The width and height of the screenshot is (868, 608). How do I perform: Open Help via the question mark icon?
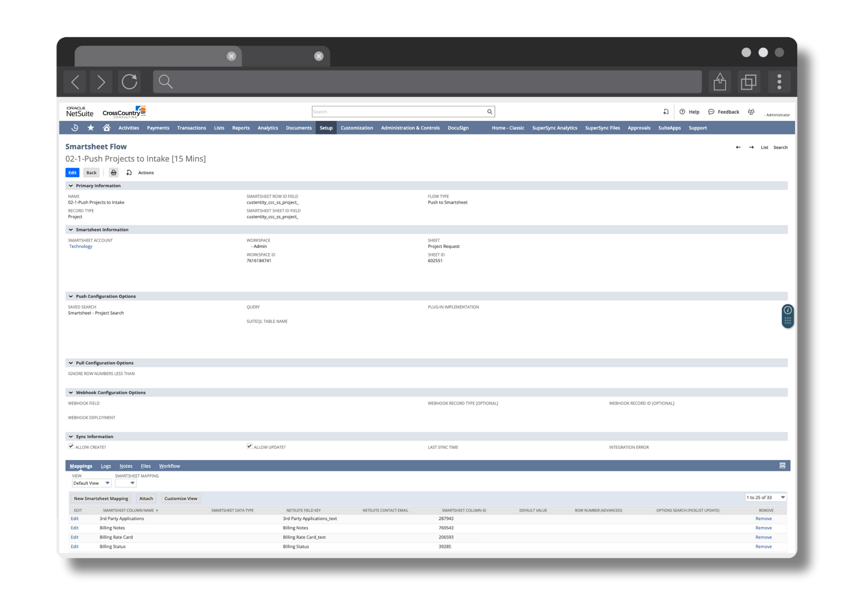[x=683, y=112]
